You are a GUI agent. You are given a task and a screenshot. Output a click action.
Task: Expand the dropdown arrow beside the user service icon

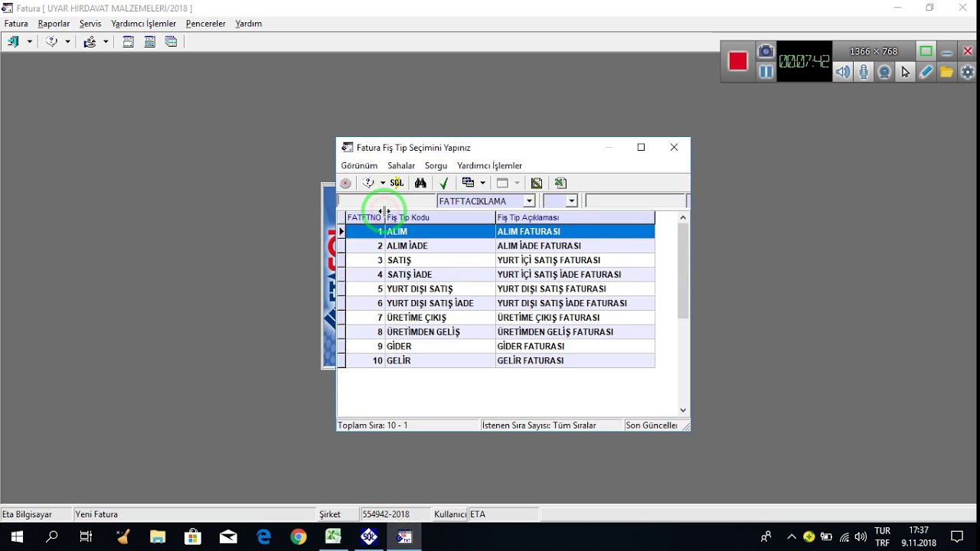(x=106, y=42)
